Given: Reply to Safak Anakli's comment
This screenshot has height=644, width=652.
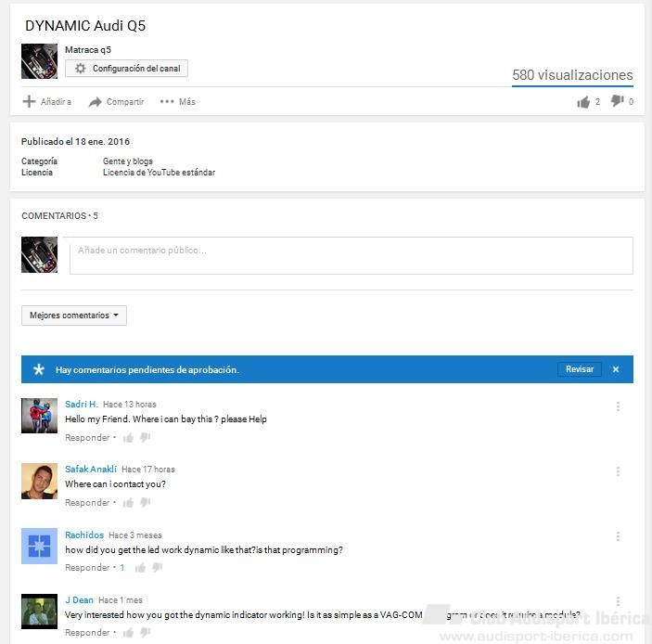Looking at the screenshot, I should click(x=87, y=503).
